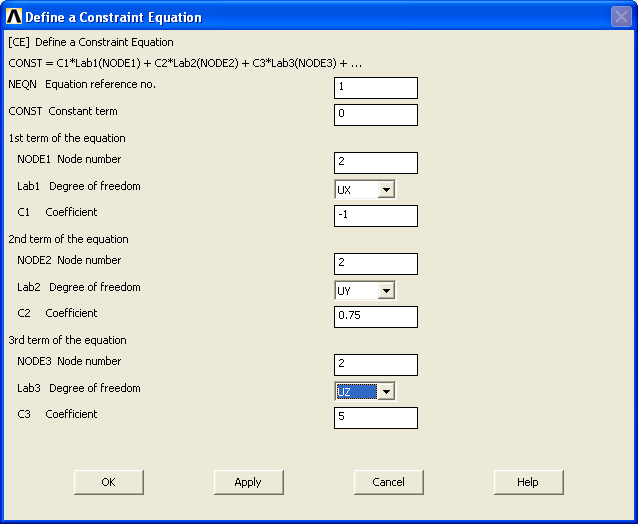This screenshot has height=524, width=638.
Task: Click the Apply button
Action: (x=249, y=482)
